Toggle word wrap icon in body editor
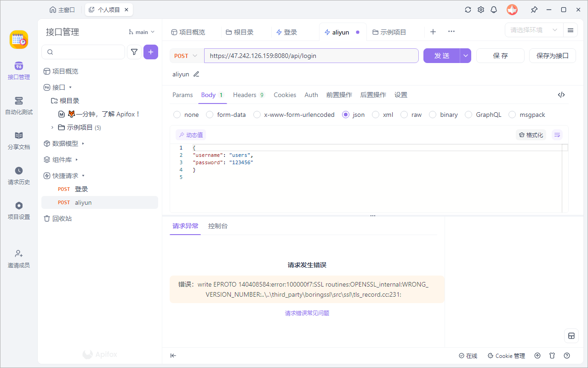Screen dimensions: 588x368 557,135
